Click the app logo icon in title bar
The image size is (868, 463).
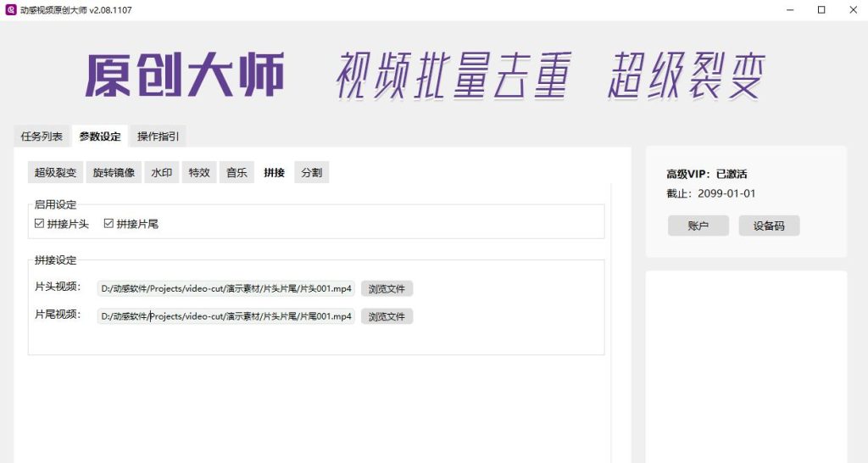click(11, 10)
